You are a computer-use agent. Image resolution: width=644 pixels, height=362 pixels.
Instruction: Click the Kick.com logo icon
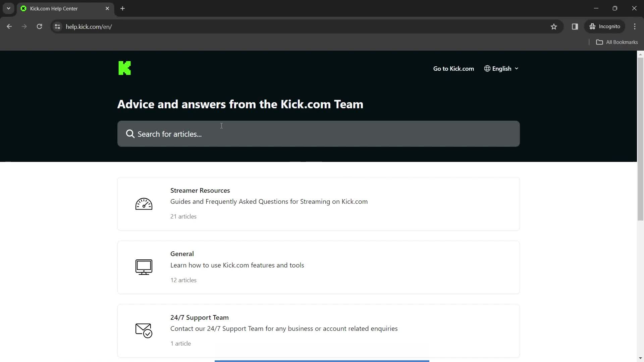pos(125,68)
